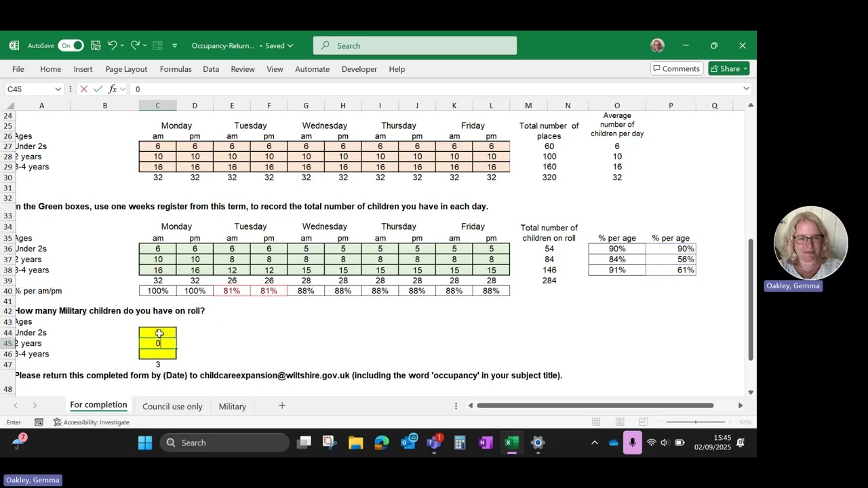Switch to the Insert ribbon tab

(x=83, y=69)
